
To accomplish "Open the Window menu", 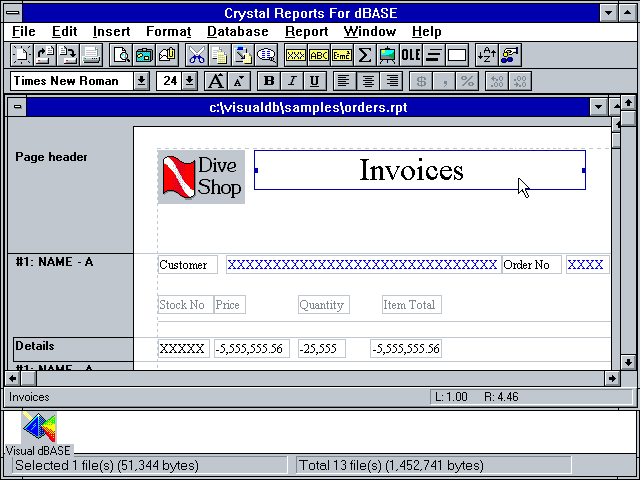I will tap(370, 31).
